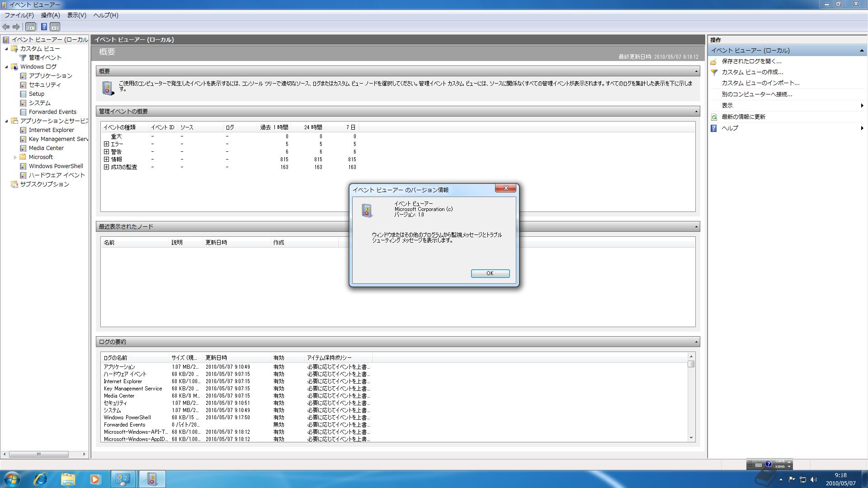Expand the 情報 event type row
The image size is (868, 488).
pyautogui.click(x=106, y=160)
